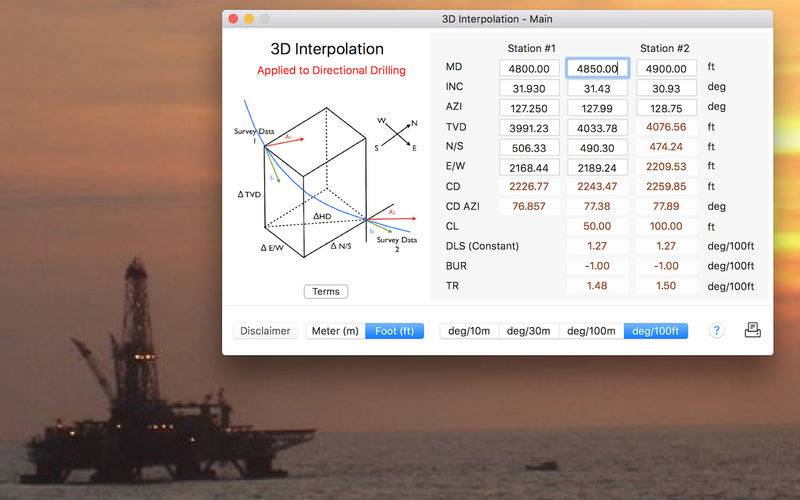This screenshot has width=800, height=500.
Task: Open the help question mark icon
Action: pyautogui.click(x=716, y=331)
